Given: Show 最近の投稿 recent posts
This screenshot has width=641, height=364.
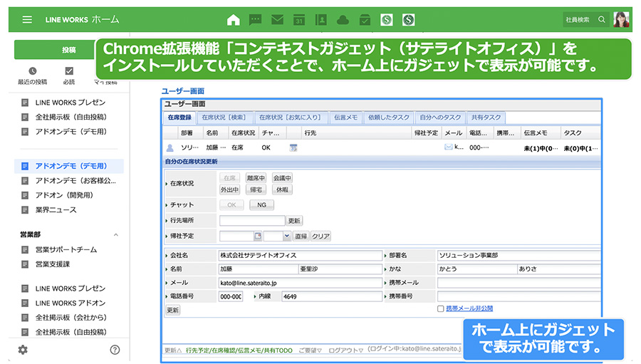Looking at the screenshot, I should 32,76.
